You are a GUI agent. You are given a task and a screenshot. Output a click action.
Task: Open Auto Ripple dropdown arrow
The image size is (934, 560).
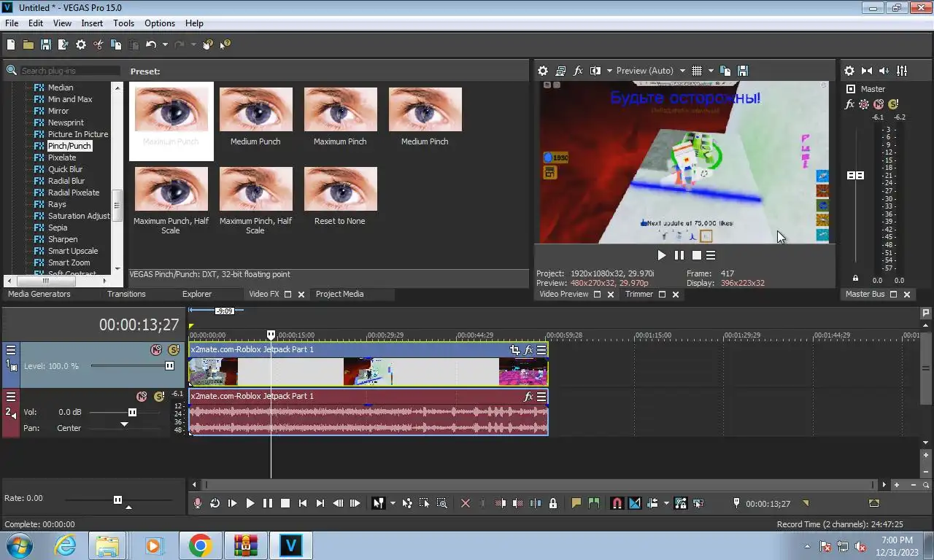(666, 503)
